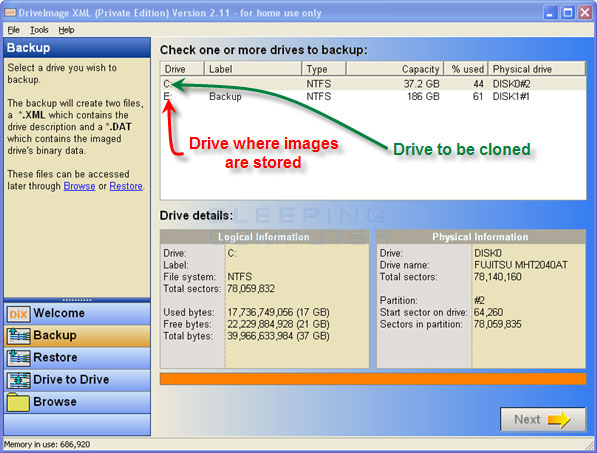Screen dimensions: 597x453
Task: Select the Drive to Drive label
Action: (x=71, y=379)
